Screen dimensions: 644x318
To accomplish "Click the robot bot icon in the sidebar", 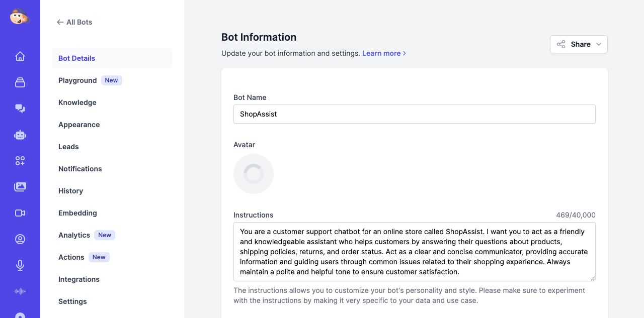I will pos(20,135).
